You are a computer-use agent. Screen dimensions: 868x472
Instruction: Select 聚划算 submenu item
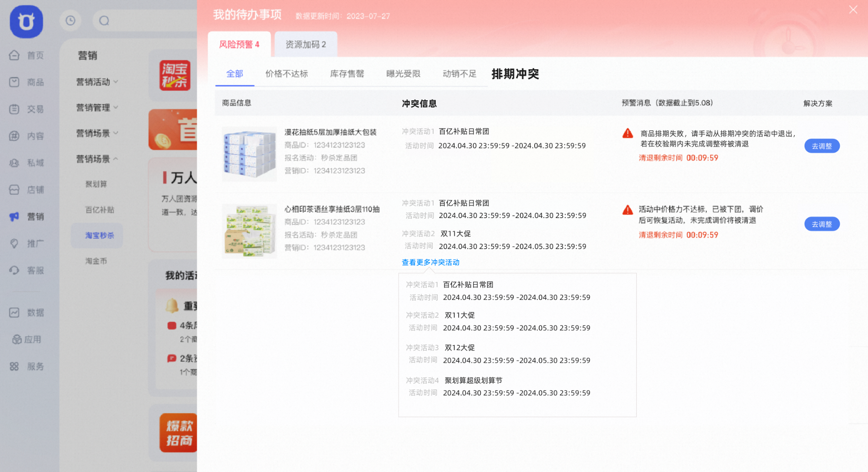click(96, 184)
